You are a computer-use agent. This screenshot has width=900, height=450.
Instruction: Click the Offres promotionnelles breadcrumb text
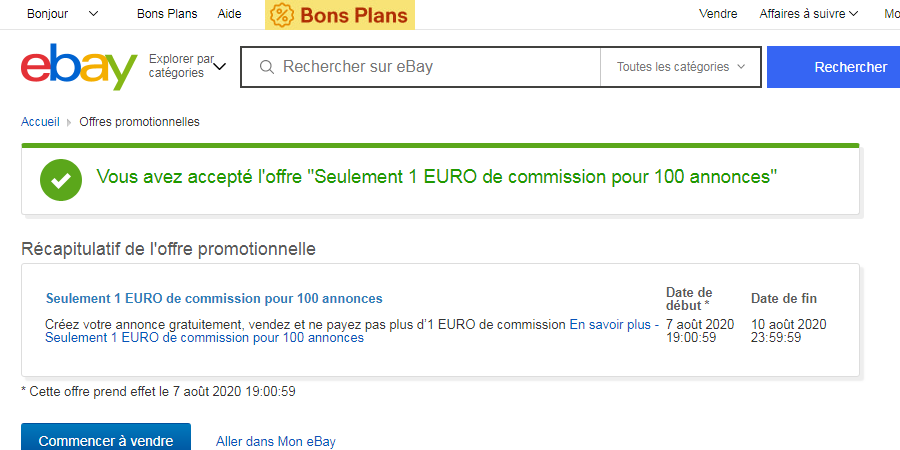(139, 122)
